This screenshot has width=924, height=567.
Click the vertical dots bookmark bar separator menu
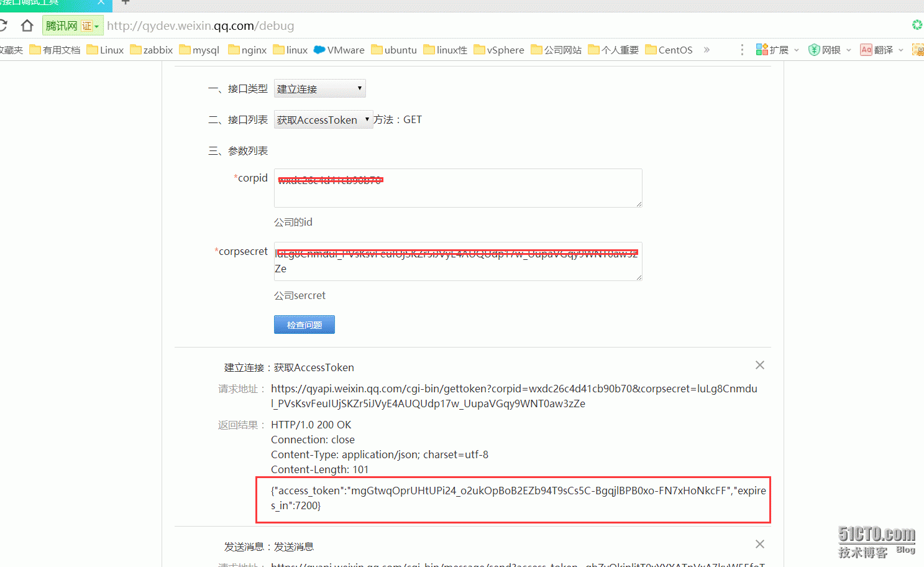pos(742,50)
